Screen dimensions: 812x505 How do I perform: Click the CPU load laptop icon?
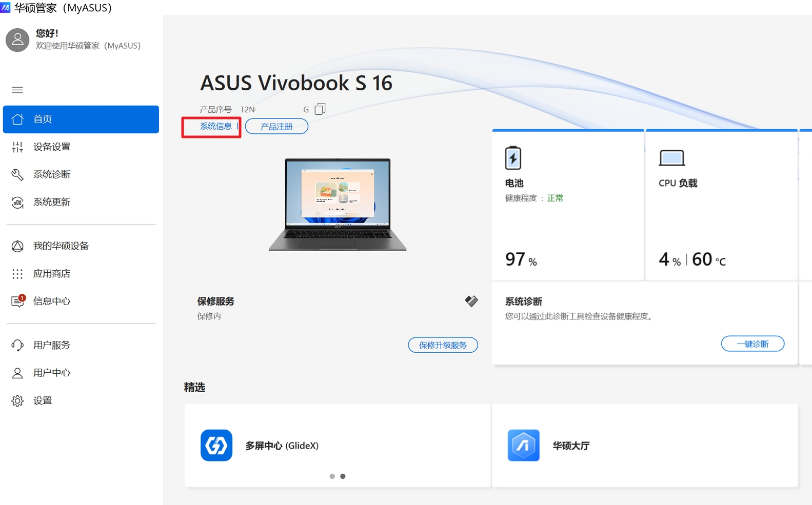coord(671,158)
